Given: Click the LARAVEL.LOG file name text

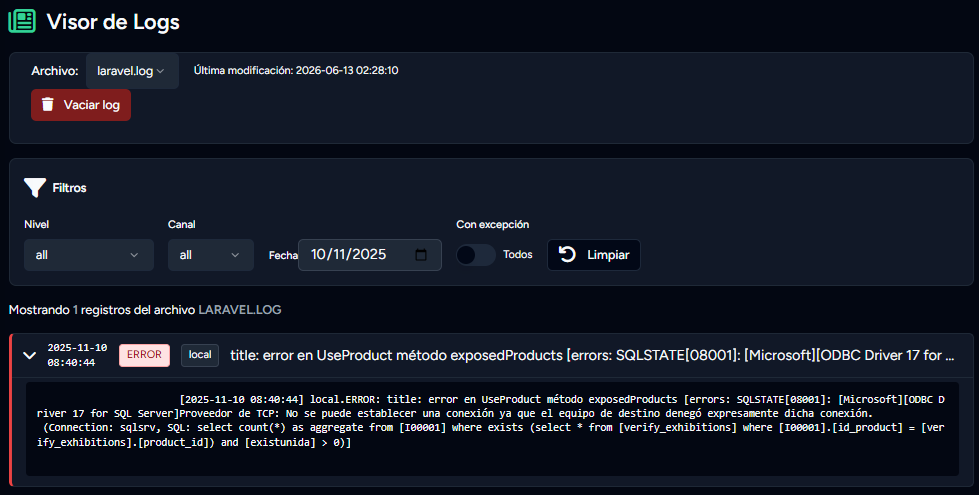Looking at the screenshot, I should coord(240,310).
